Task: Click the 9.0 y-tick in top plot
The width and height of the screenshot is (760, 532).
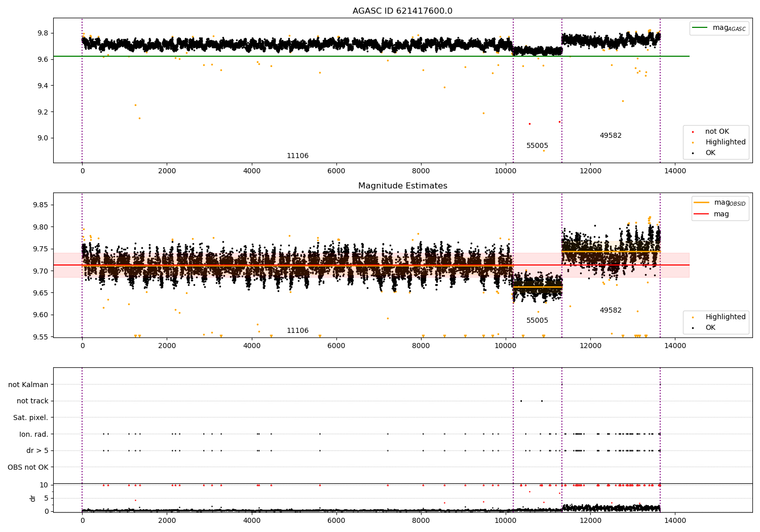Action: pyautogui.click(x=42, y=138)
